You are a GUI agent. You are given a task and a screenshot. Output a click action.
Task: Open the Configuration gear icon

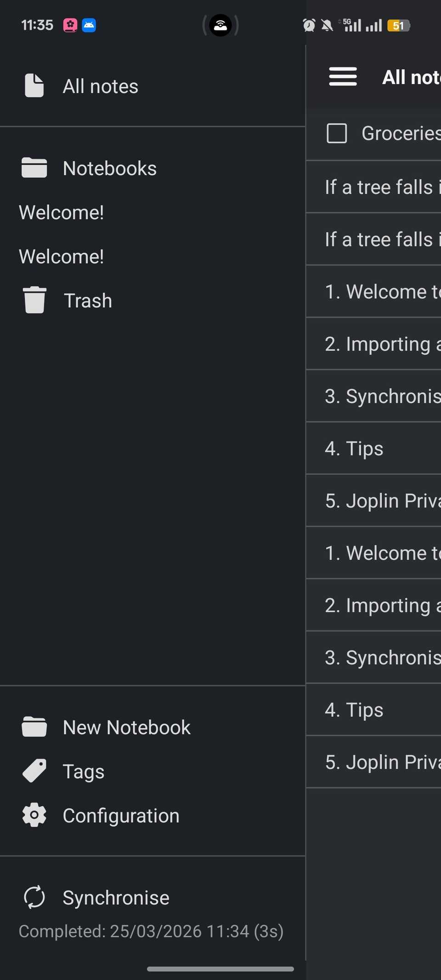(34, 816)
